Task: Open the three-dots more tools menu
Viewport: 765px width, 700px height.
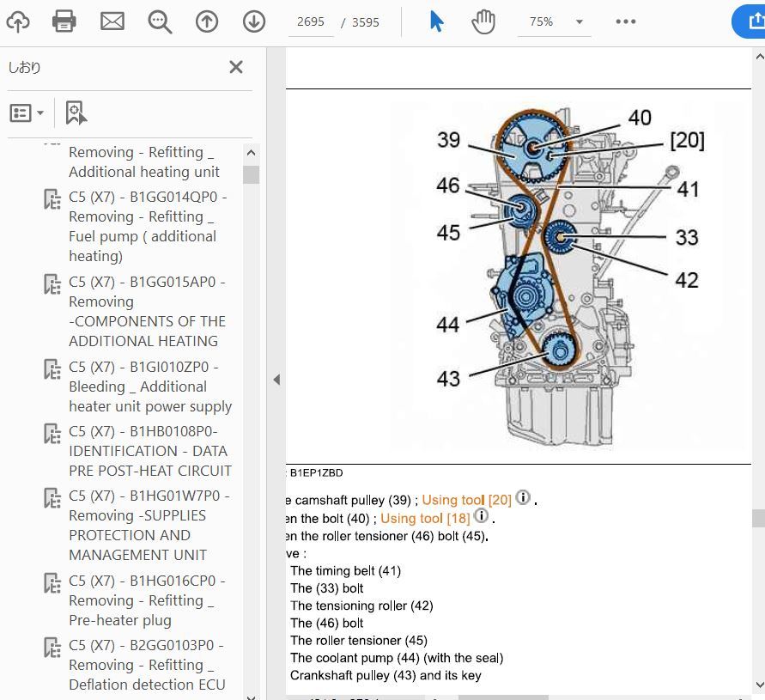Action: point(625,21)
